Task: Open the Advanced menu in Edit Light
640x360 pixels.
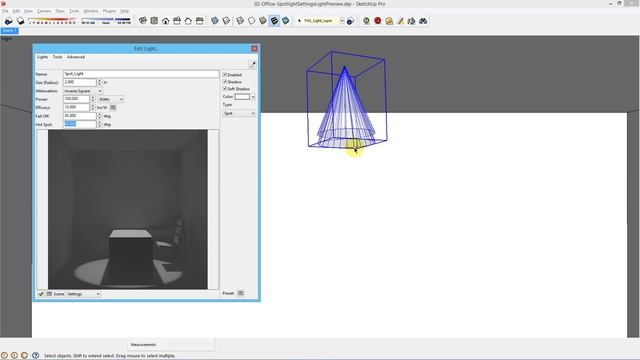Action: point(76,57)
